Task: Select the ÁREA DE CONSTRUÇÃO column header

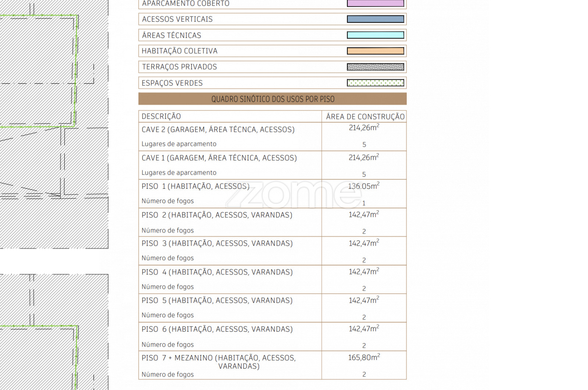Action: tap(365, 117)
